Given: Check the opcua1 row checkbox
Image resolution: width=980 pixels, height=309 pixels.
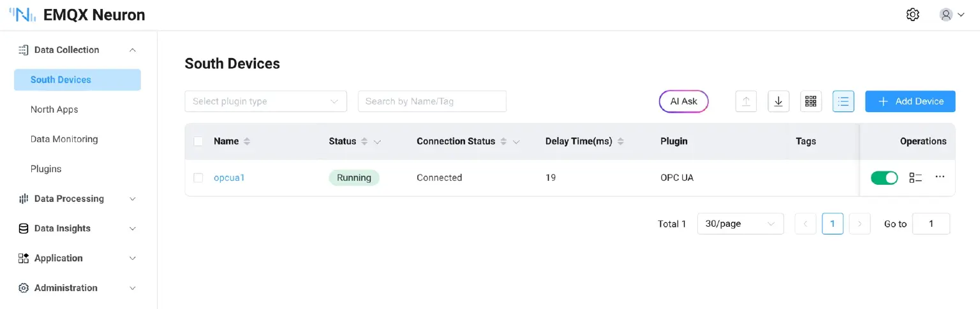Looking at the screenshot, I should [x=198, y=178].
